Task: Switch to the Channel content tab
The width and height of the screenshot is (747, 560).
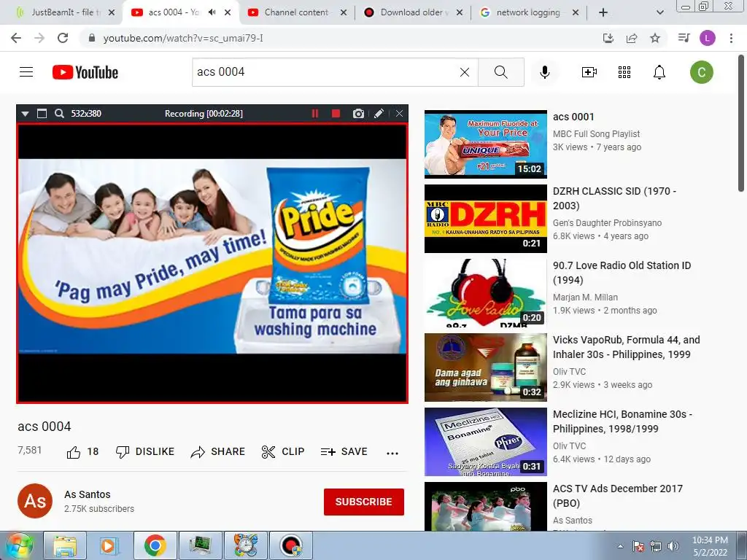Action: click(x=296, y=12)
